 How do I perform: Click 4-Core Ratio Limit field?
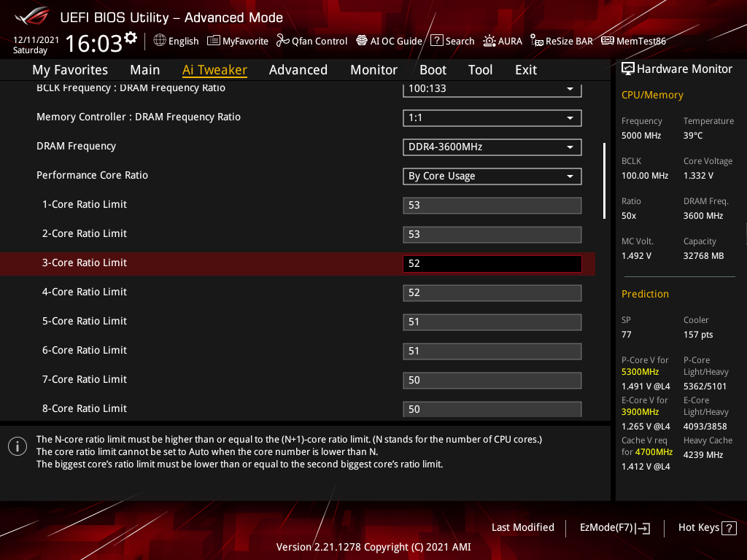point(492,293)
